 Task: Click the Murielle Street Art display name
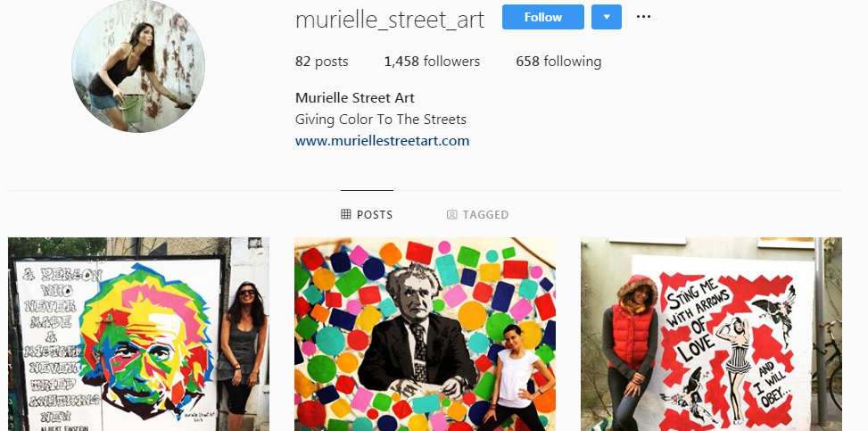coord(355,98)
